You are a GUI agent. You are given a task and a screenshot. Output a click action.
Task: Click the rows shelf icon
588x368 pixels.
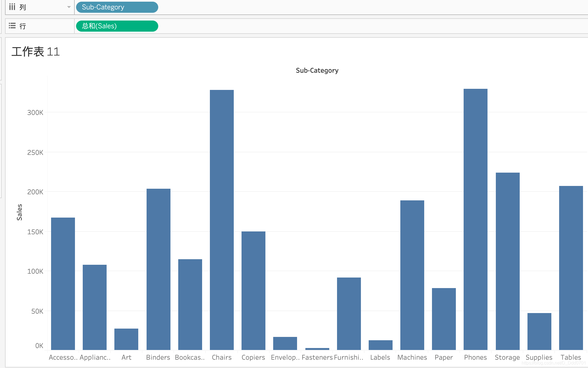(x=12, y=26)
